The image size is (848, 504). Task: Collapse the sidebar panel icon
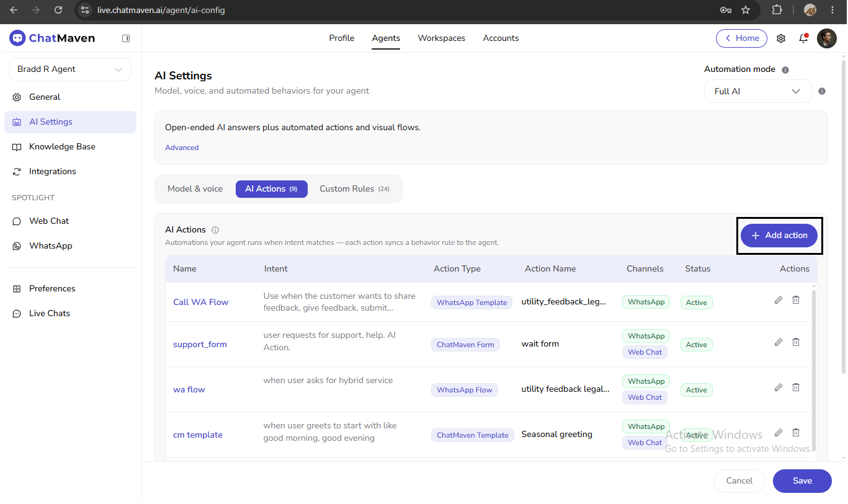click(x=126, y=38)
